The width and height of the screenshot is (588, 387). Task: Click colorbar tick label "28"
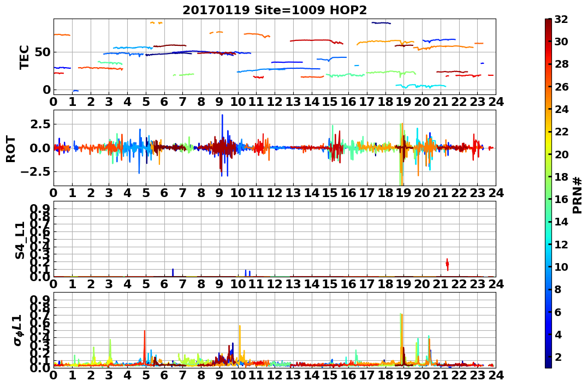pyautogui.click(x=561, y=64)
